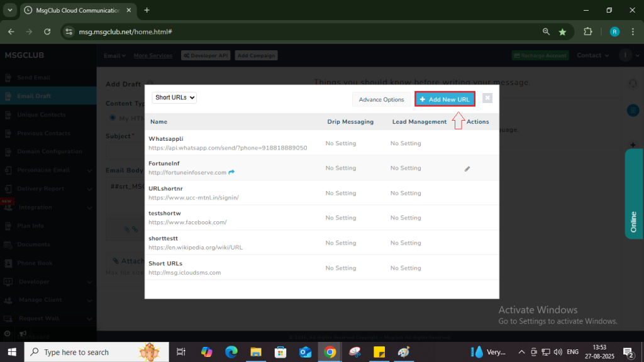Expand the Manage Client sidebar menu
The height and width of the screenshot is (362, 644).
48,300
